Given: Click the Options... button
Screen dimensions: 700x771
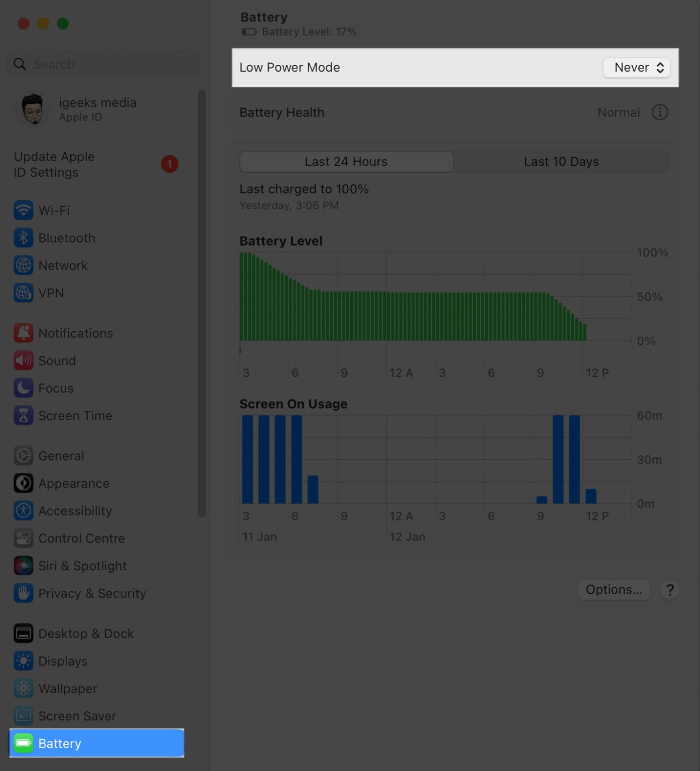Looking at the screenshot, I should (x=613, y=590).
